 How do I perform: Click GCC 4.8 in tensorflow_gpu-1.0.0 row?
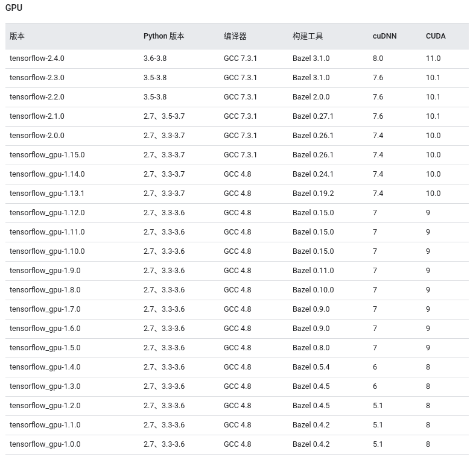pos(237,444)
